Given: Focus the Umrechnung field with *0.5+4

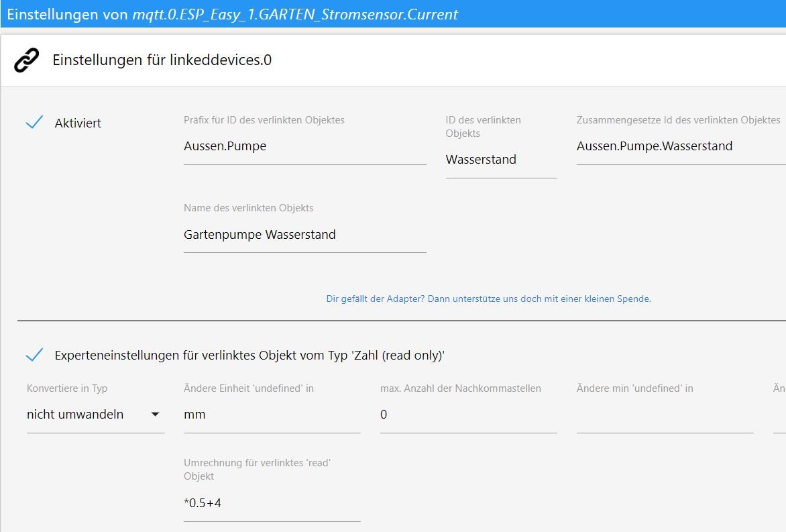Looking at the screenshot, I should (272, 503).
